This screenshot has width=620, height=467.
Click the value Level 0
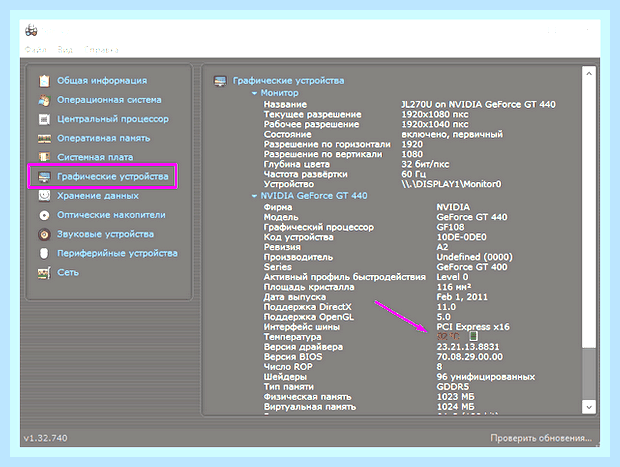[452, 277]
